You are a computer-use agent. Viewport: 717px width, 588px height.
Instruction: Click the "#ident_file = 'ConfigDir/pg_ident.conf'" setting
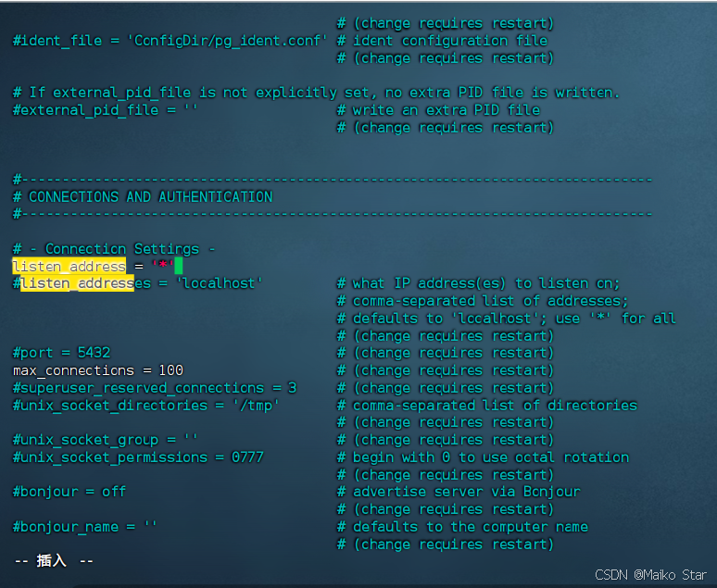point(170,41)
